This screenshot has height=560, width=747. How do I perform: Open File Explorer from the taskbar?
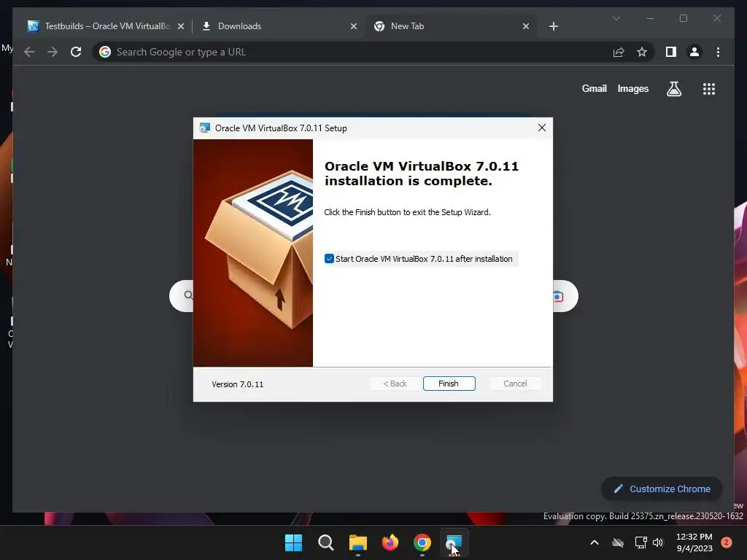[357, 542]
